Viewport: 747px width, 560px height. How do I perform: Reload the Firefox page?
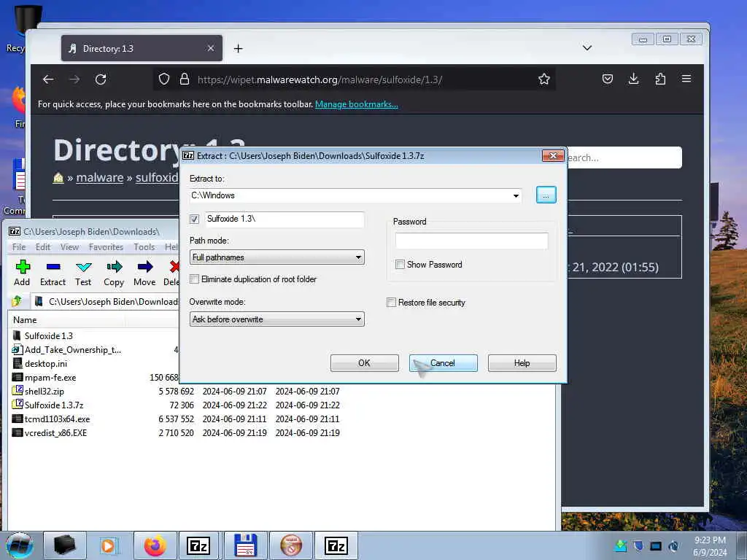pos(101,79)
